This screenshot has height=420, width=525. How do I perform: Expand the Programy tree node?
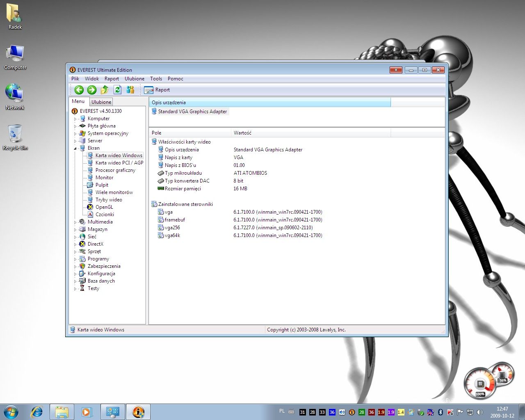[x=75, y=259]
